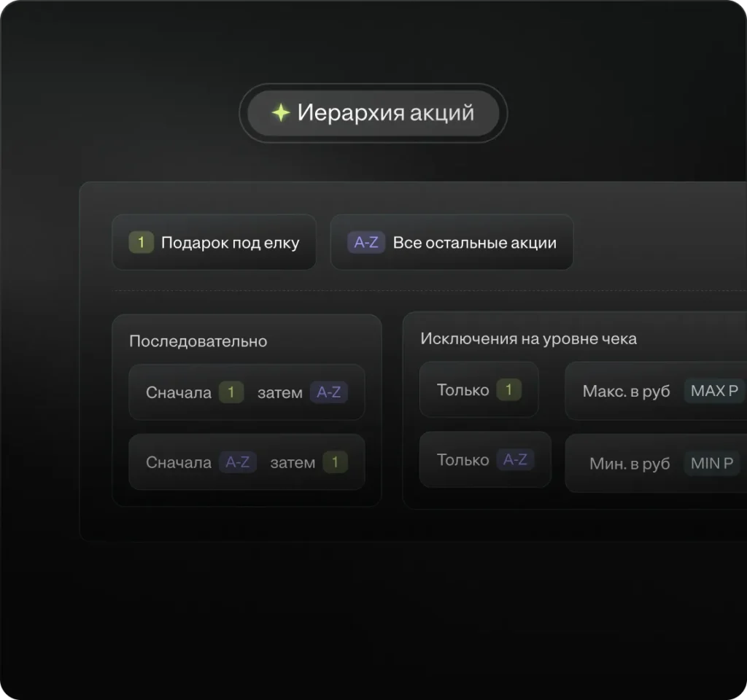Click the sparkle icon beside Иерархия акций
Image resolution: width=747 pixels, height=700 pixels.
click(x=280, y=113)
